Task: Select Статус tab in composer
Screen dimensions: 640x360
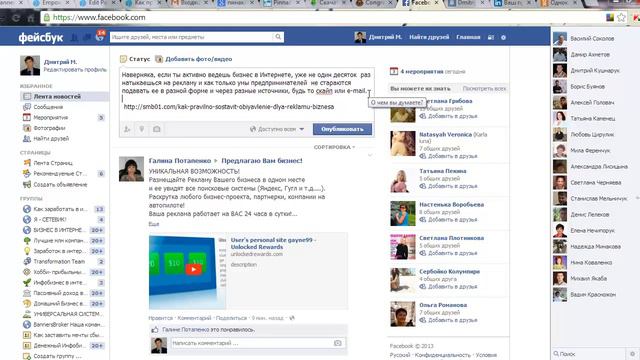Action: [135, 59]
